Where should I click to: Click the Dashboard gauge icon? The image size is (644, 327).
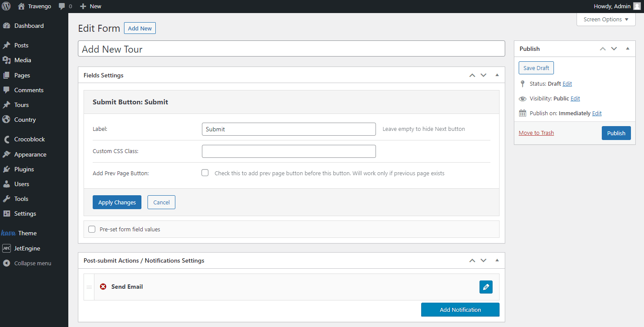[x=7, y=26]
